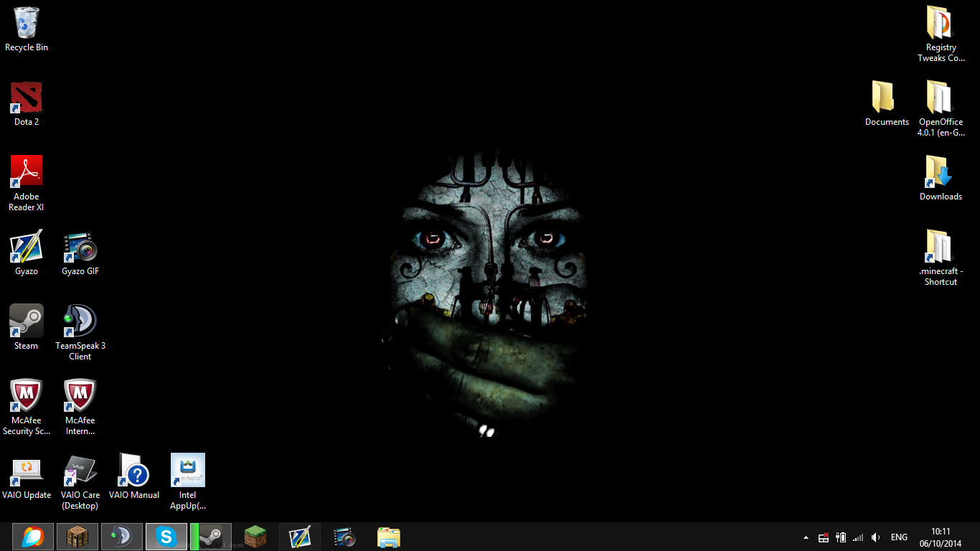Select the VAIO Care (Desktop) shortcut

click(80, 482)
